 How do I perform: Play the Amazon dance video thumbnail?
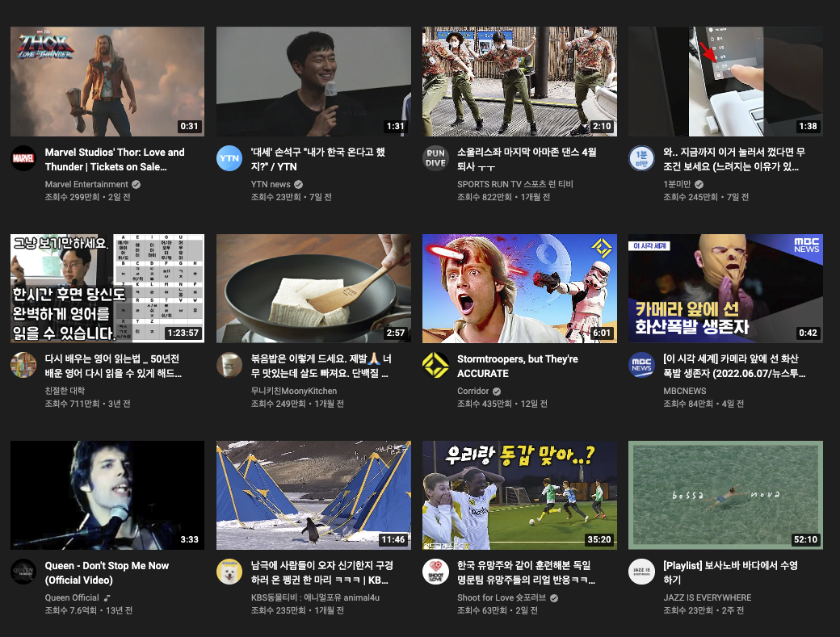[x=519, y=82]
